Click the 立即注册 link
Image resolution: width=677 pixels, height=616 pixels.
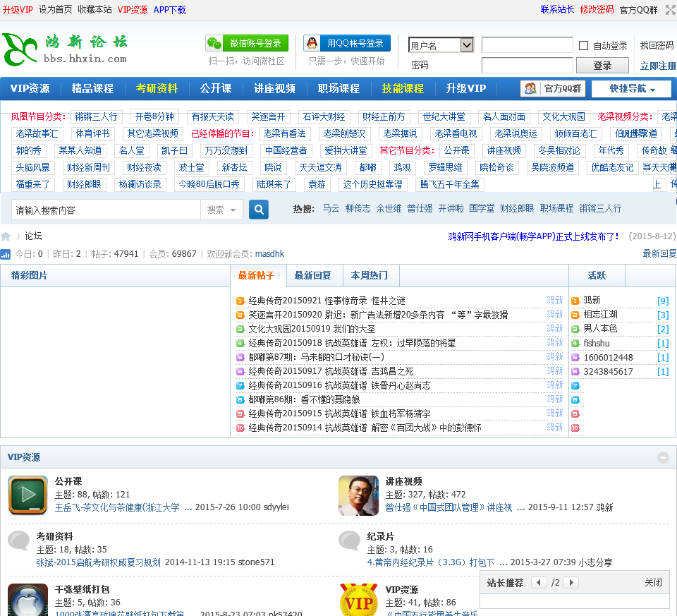[x=657, y=66]
